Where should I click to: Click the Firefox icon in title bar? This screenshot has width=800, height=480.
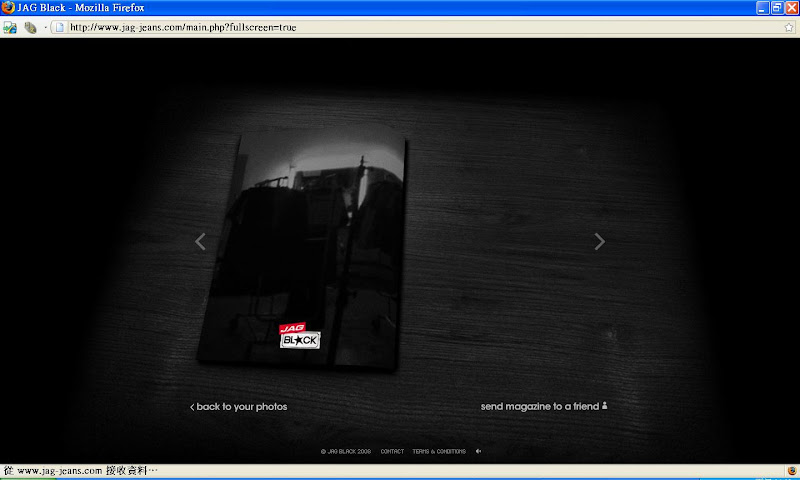(x=8, y=8)
